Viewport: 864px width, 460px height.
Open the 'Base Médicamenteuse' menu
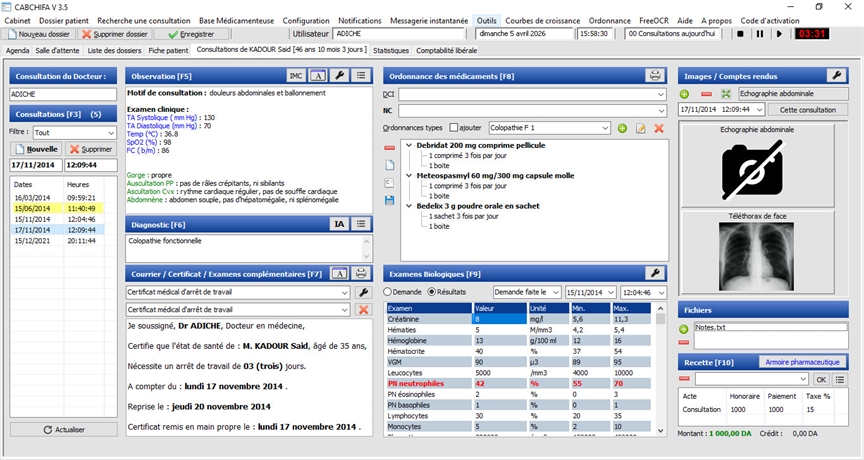tap(236, 20)
